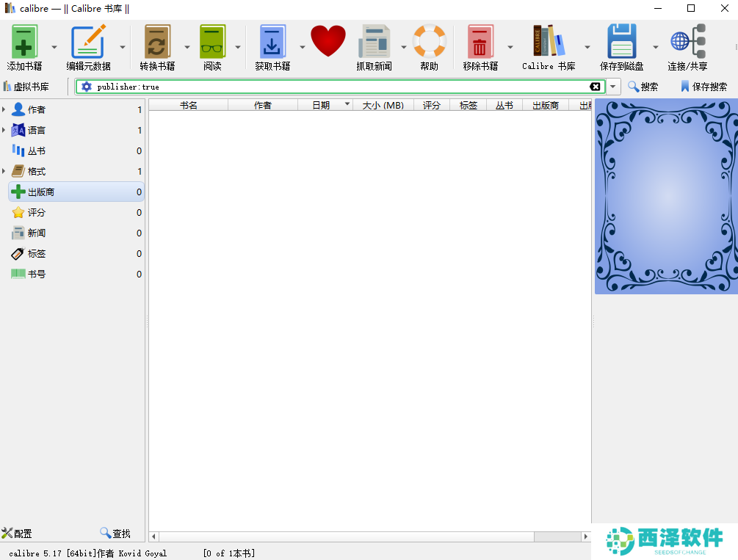Select 格式 in the tag browser

76,171
